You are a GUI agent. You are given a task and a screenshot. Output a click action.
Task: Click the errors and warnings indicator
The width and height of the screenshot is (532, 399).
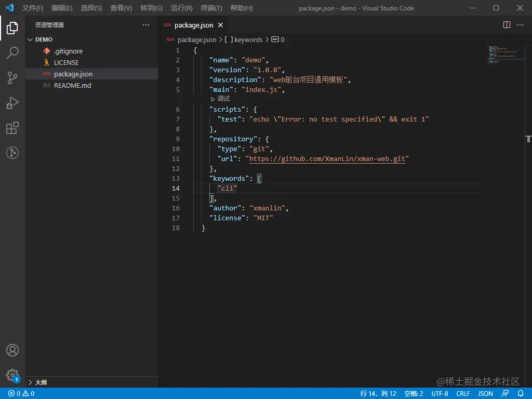tap(21, 393)
